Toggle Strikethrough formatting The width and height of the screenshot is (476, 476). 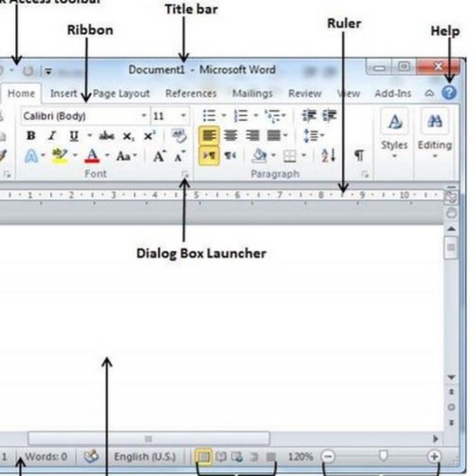coord(106,136)
